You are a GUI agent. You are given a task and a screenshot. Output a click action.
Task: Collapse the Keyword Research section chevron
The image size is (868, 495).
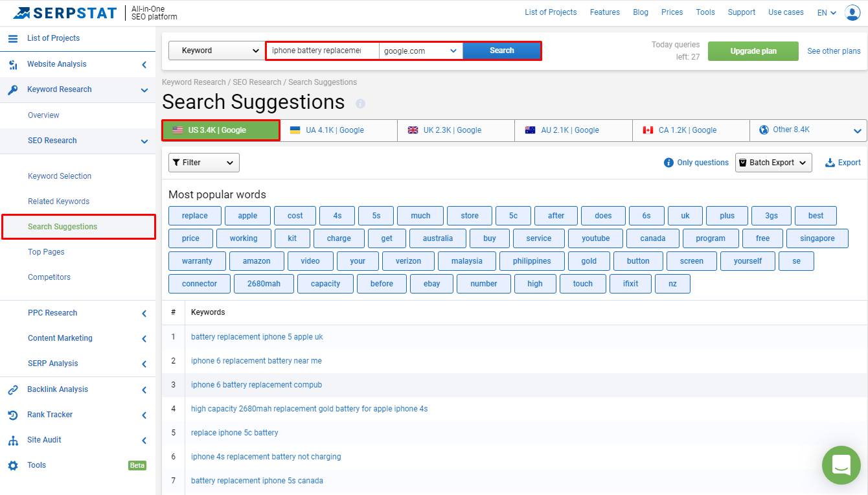pyautogui.click(x=144, y=90)
